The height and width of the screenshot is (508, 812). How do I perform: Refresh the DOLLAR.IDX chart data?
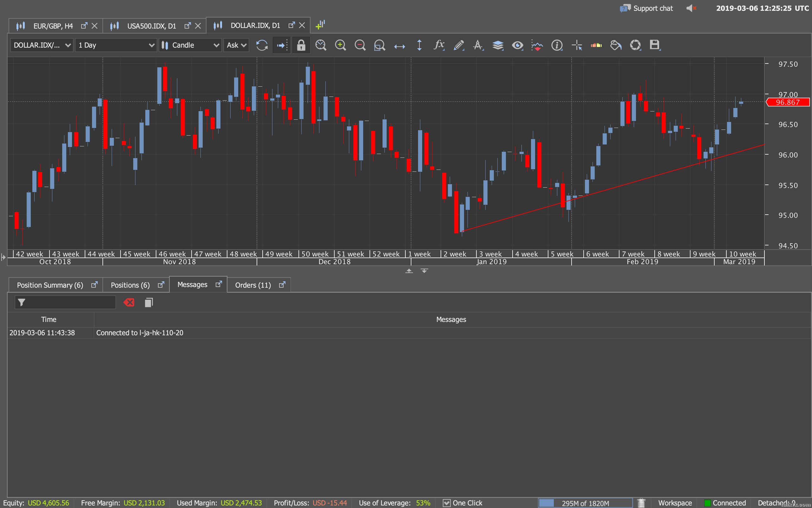coord(262,45)
